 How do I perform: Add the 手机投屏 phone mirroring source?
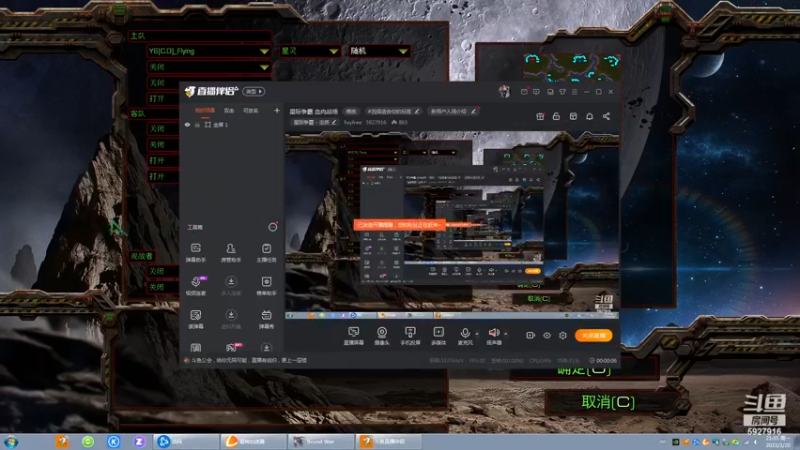[x=410, y=336]
